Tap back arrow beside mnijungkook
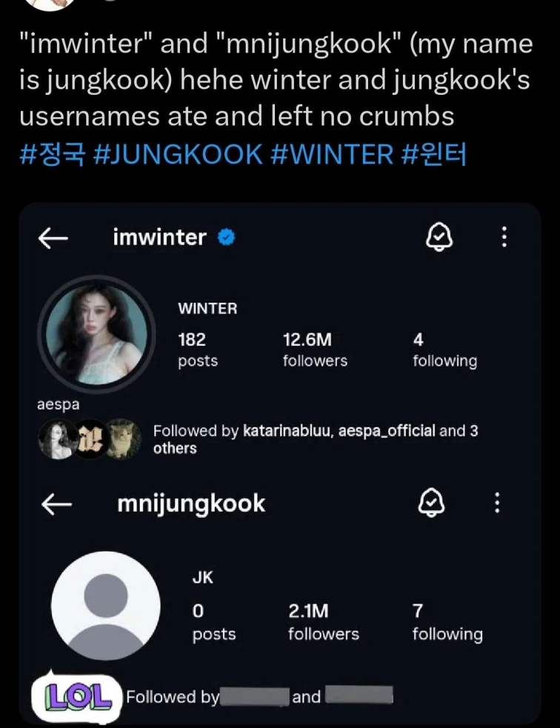 [x=56, y=504]
